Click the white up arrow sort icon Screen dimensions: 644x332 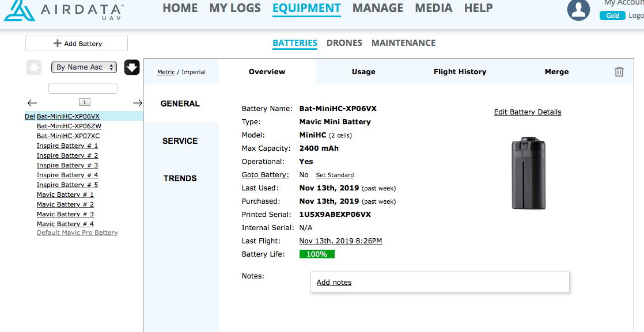(34, 67)
